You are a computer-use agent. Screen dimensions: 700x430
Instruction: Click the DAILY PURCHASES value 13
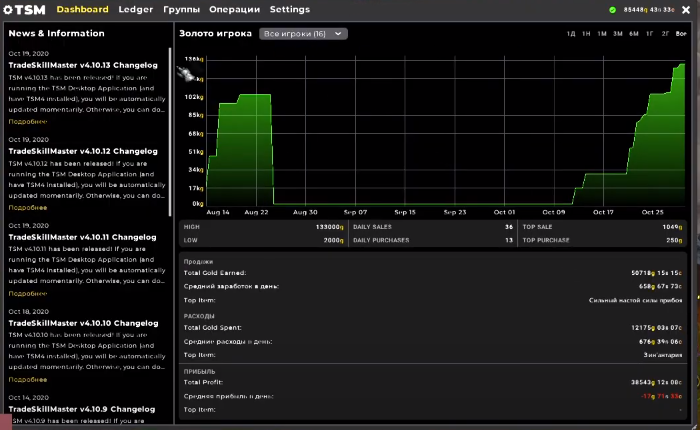(x=509, y=241)
